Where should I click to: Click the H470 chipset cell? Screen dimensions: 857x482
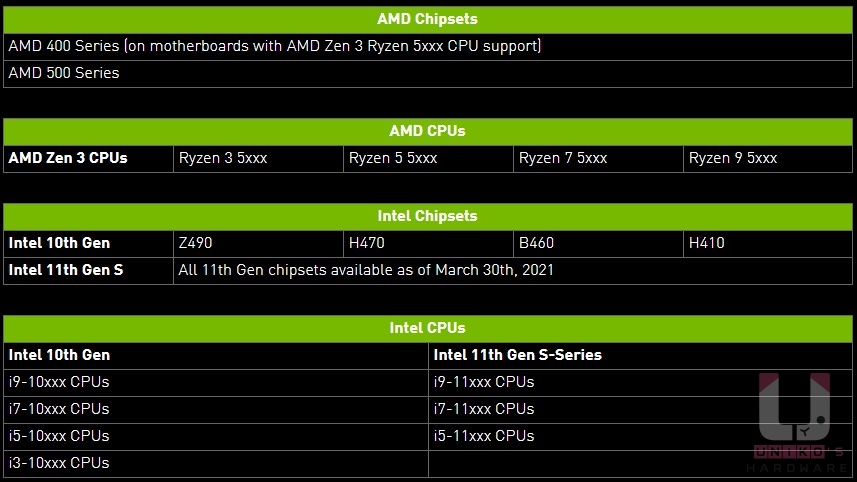coord(428,243)
